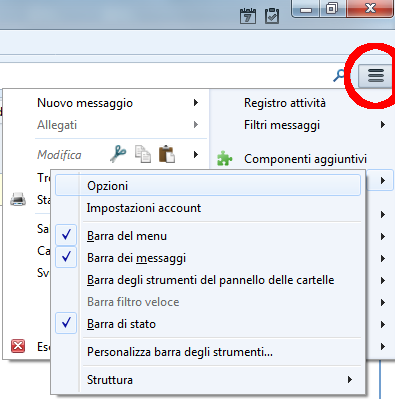Toggle the Barra dei messaggi checkmark

click(x=66, y=257)
